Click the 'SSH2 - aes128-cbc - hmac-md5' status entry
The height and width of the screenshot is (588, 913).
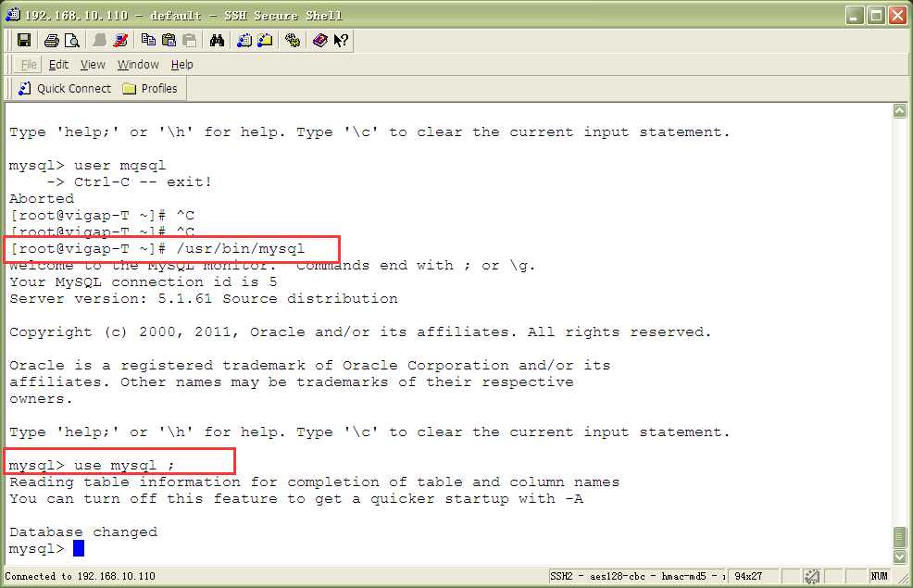[636, 576]
